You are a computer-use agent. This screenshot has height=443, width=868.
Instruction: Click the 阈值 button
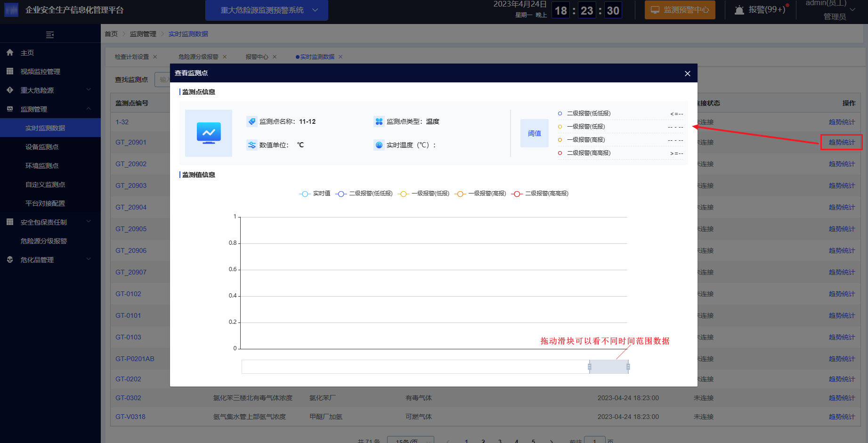point(535,133)
